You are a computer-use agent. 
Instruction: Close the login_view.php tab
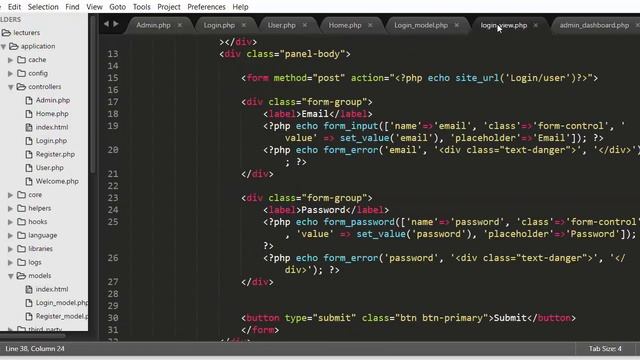click(536, 25)
